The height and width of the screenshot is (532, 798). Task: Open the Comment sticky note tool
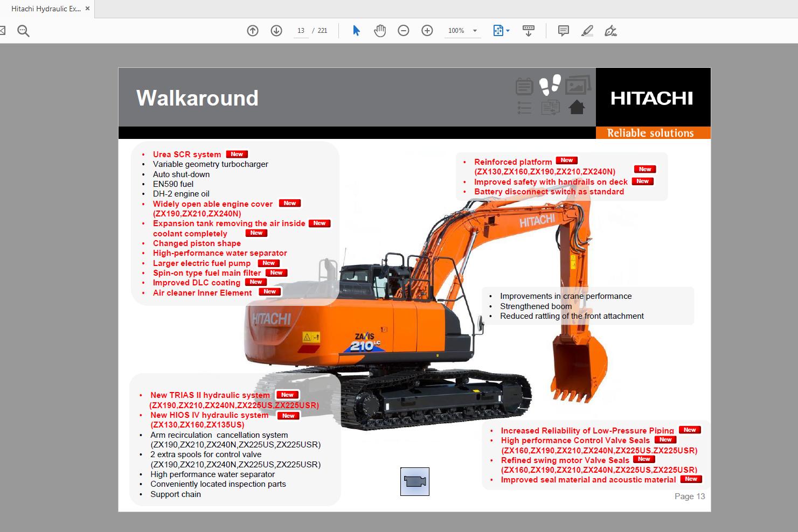coord(564,31)
